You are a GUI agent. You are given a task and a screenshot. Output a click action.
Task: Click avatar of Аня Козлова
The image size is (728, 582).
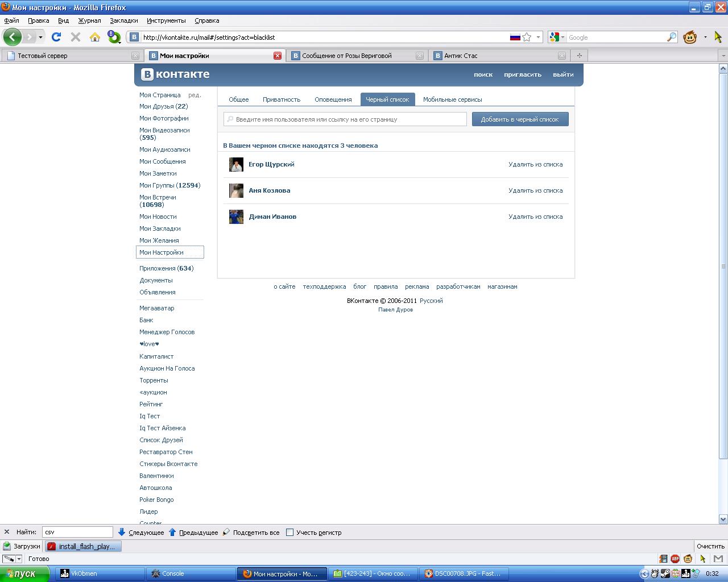pyautogui.click(x=236, y=190)
